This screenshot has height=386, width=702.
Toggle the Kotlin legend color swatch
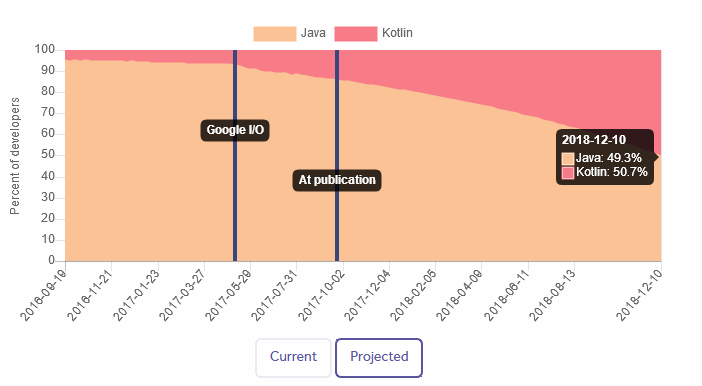pos(355,34)
